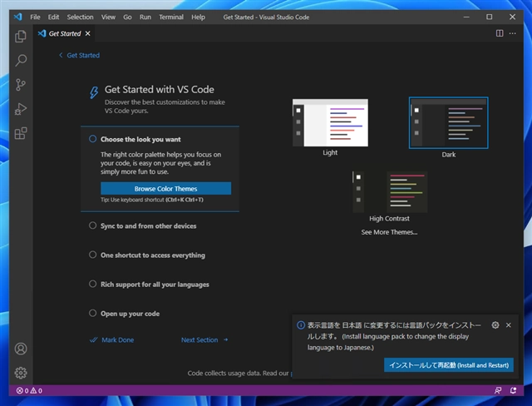
Task: Click errors and warnings status bar indicator
Action: coord(30,391)
